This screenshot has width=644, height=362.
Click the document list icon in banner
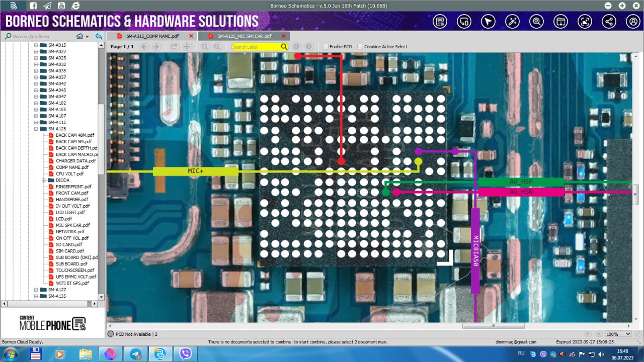coord(440,22)
